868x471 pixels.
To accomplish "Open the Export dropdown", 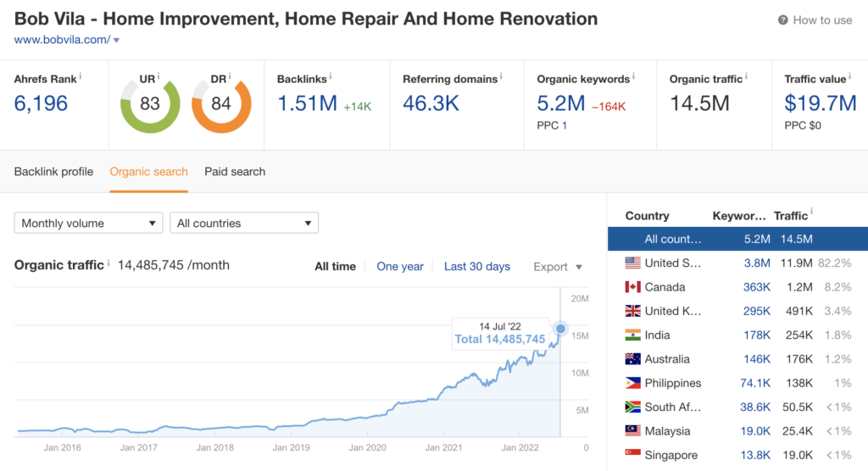I will pyautogui.click(x=558, y=267).
